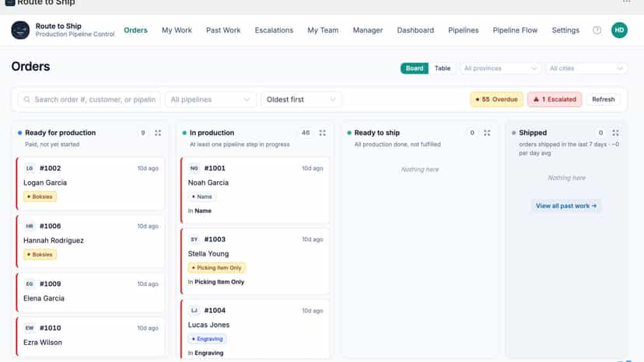
Task: Click the Route to Ship logo
Action: [20, 30]
